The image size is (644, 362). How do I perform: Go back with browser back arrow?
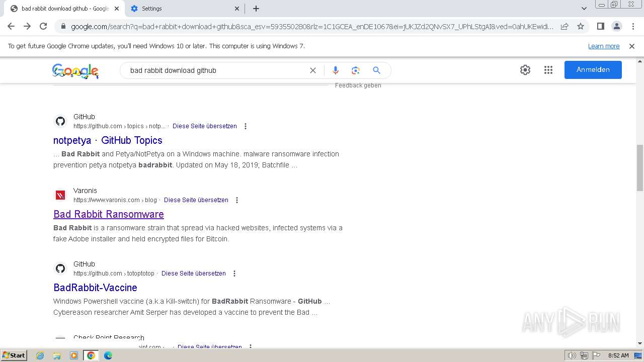[11, 26]
